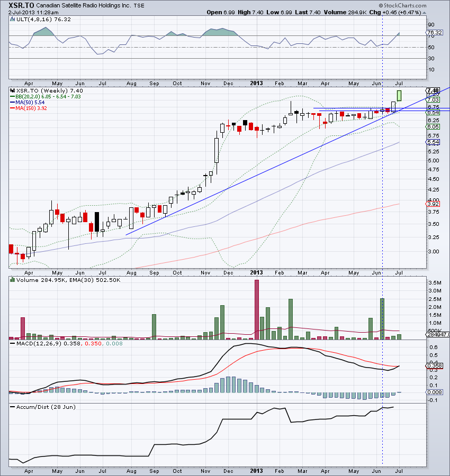This screenshot has height=476, width=450.
Task: Click the red 3.92 flag on price axis
Action: pyautogui.click(x=433, y=204)
